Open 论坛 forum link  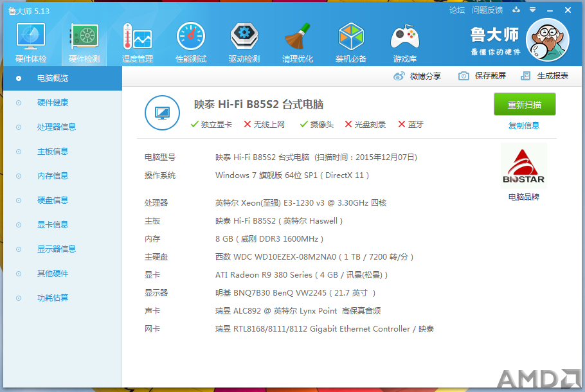point(457,10)
